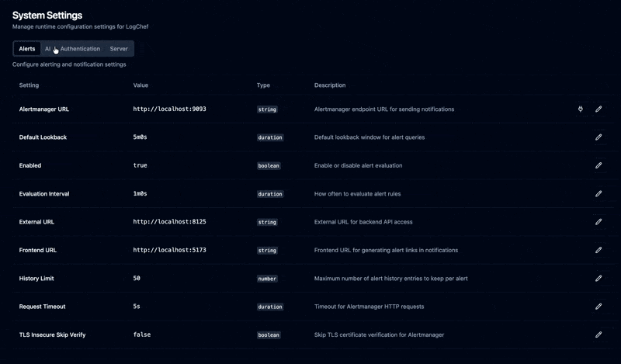Open the Server settings tab
621x364 pixels.
[x=119, y=49]
